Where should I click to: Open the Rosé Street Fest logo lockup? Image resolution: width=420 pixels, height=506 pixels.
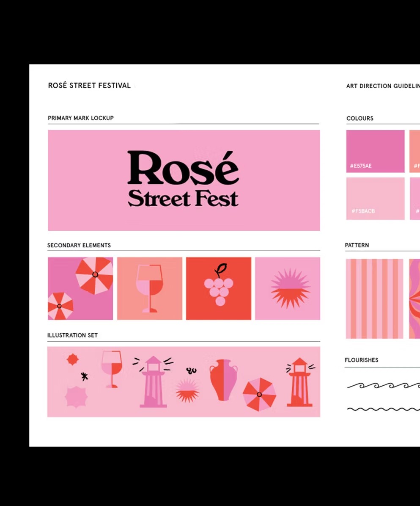(184, 180)
